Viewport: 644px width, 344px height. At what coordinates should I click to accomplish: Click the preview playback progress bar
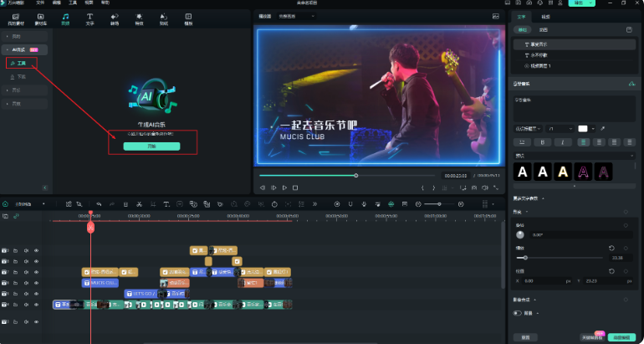click(x=347, y=176)
